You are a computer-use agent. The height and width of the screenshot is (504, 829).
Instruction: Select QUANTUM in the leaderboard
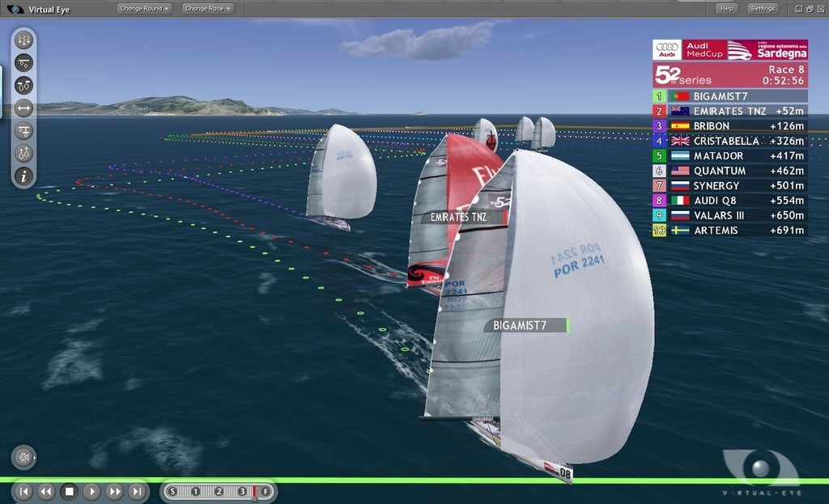[729, 171]
